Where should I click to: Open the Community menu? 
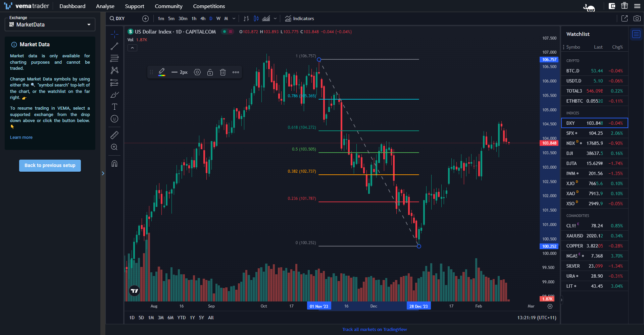[x=168, y=6]
